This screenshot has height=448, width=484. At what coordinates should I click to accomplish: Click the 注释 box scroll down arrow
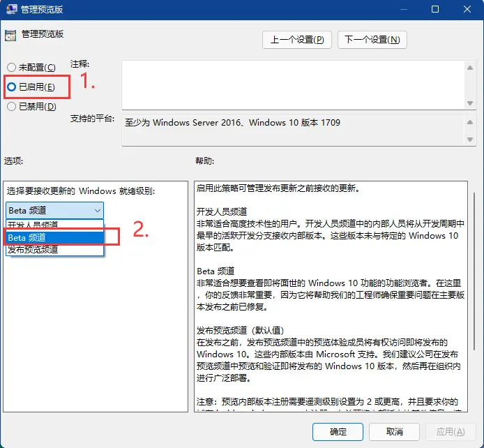(470, 103)
